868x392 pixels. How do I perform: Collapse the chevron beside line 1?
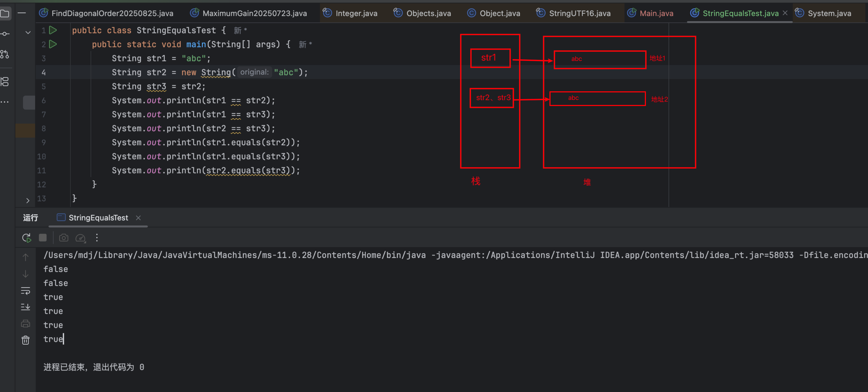tap(28, 33)
